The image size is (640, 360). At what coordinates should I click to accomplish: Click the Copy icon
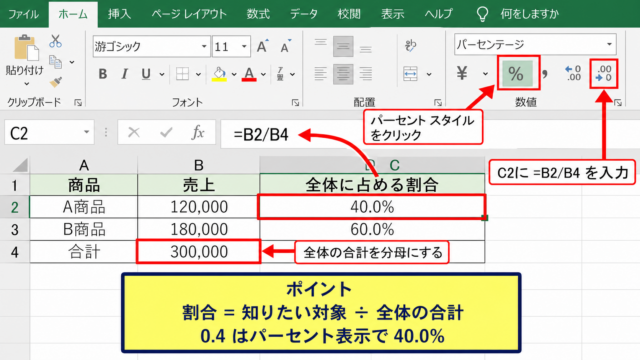(55, 62)
